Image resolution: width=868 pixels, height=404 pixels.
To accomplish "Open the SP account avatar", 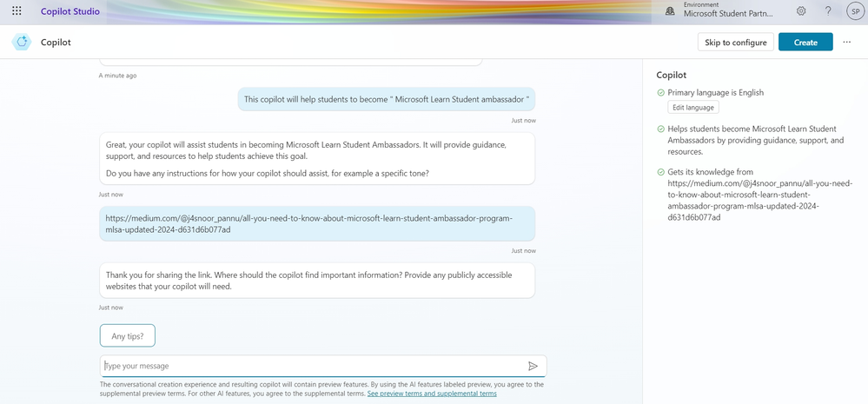I will (x=855, y=11).
